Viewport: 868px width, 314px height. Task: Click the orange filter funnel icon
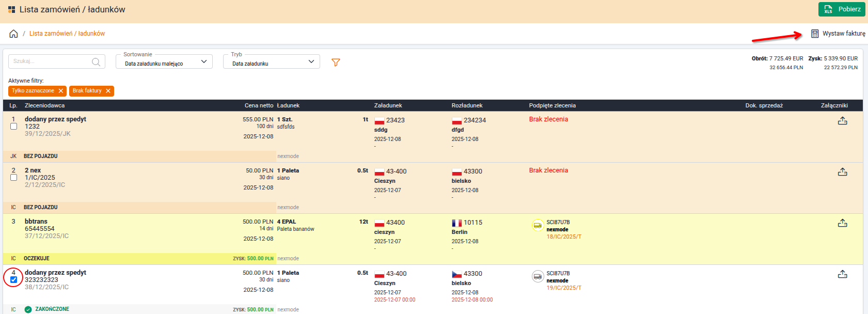(x=336, y=62)
